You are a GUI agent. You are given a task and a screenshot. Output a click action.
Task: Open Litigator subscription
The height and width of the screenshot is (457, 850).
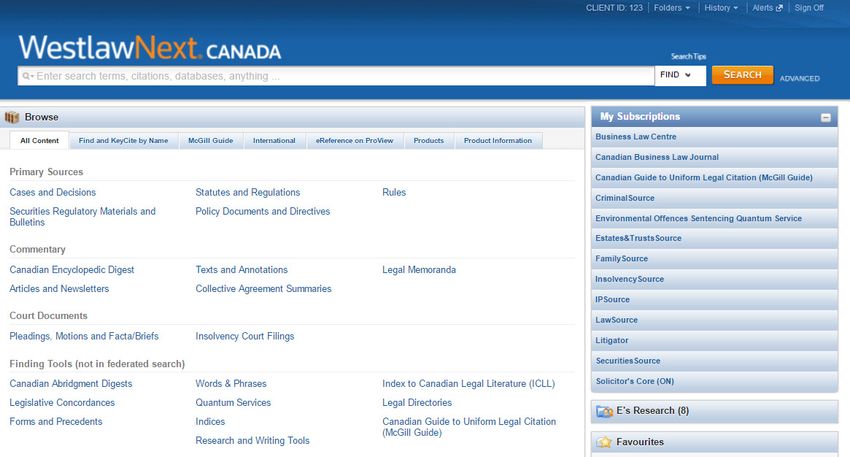pyautogui.click(x=611, y=340)
